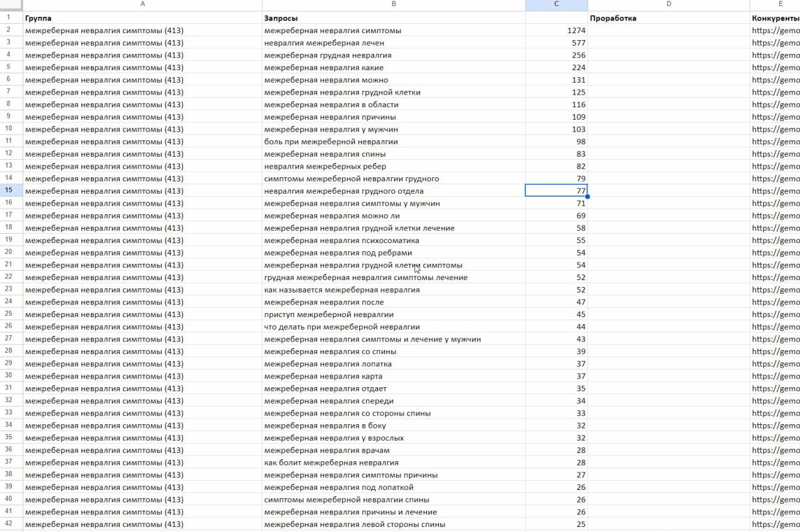Click the value 44 in column C

(x=556, y=326)
